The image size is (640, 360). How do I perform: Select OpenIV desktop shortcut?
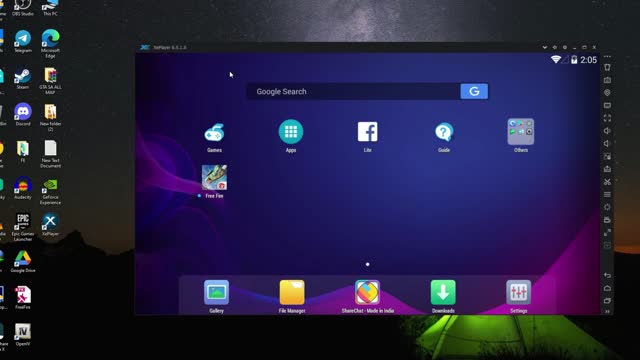tap(23, 335)
